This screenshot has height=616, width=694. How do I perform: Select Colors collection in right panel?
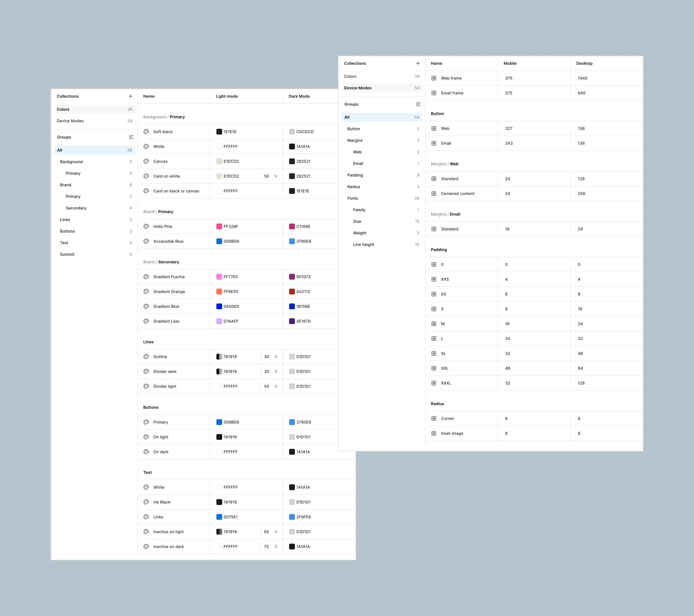[x=350, y=76]
